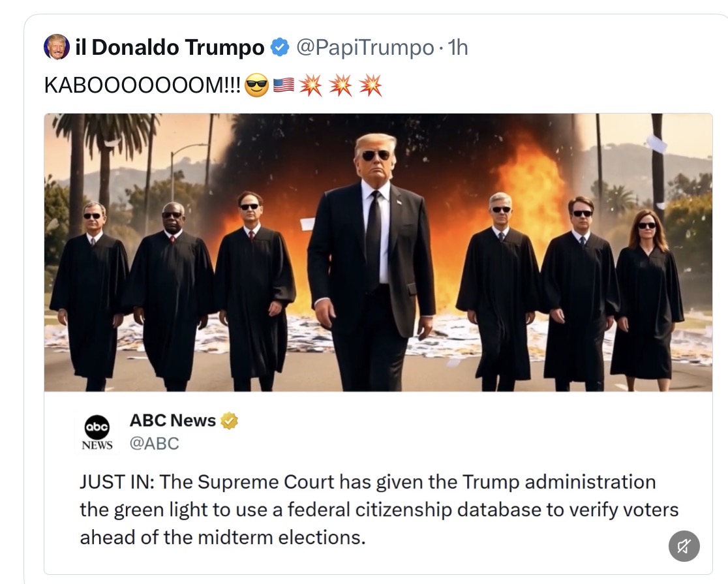This screenshot has width=728, height=584.
Task: Click the American flag emoji
Action: (283, 85)
